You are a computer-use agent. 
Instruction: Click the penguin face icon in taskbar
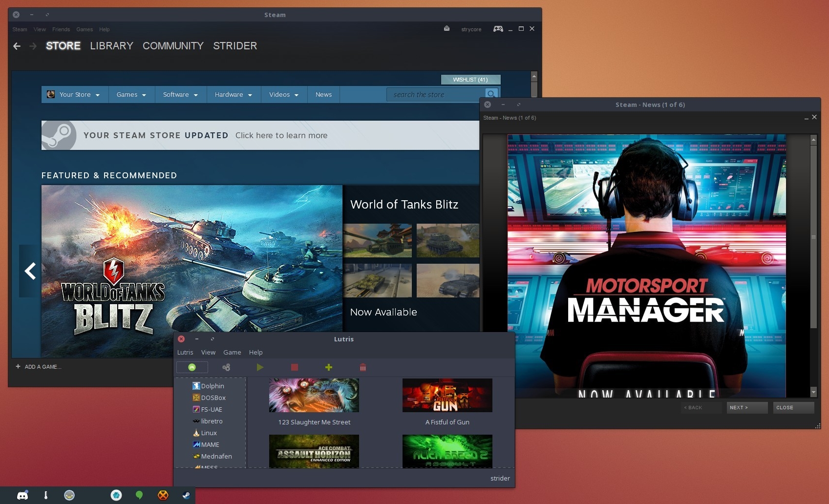pos(69,495)
